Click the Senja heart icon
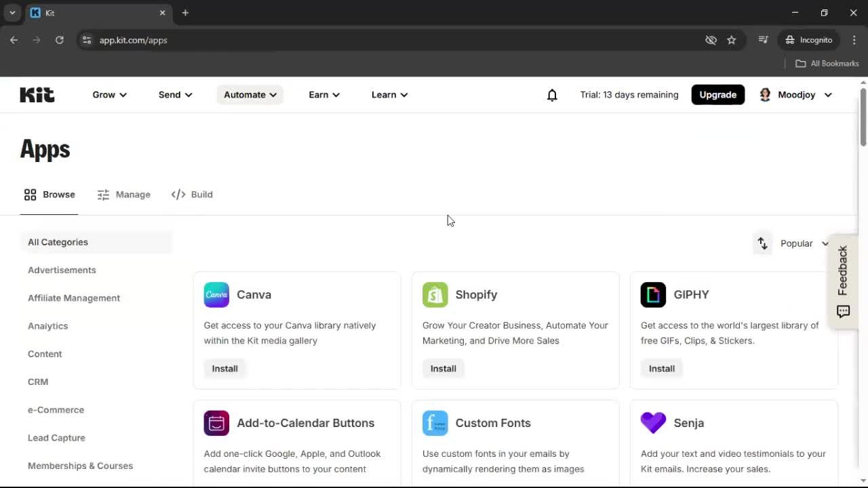Screen dimensions: 868x488 point(653,422)
